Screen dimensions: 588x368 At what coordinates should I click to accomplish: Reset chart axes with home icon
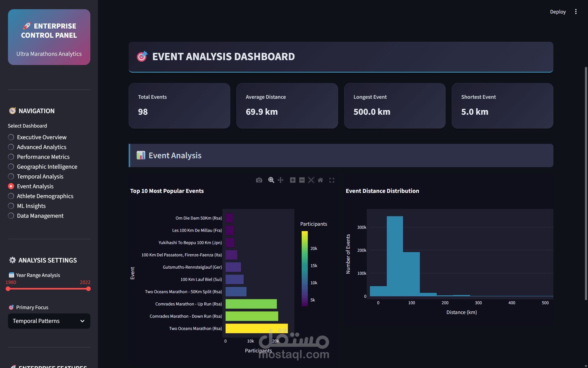coord(320,180)
